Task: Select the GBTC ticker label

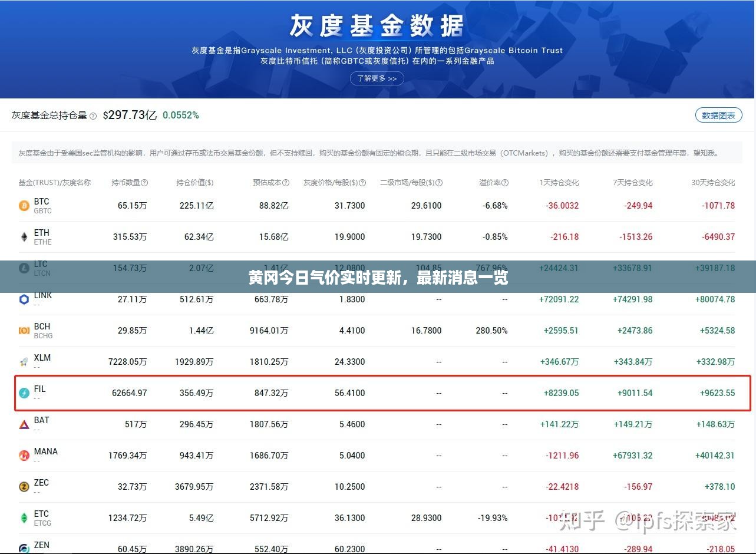Action: point(43,211)
